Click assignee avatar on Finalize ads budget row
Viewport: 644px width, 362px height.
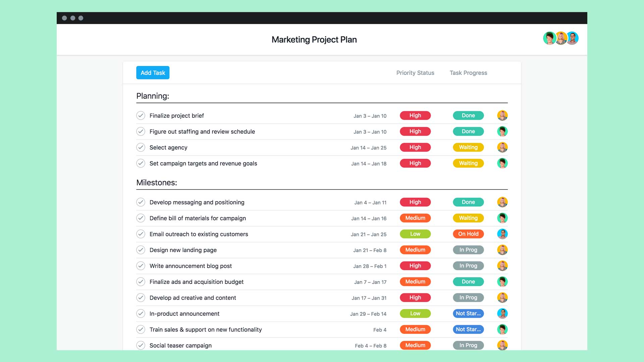[502, 282]
